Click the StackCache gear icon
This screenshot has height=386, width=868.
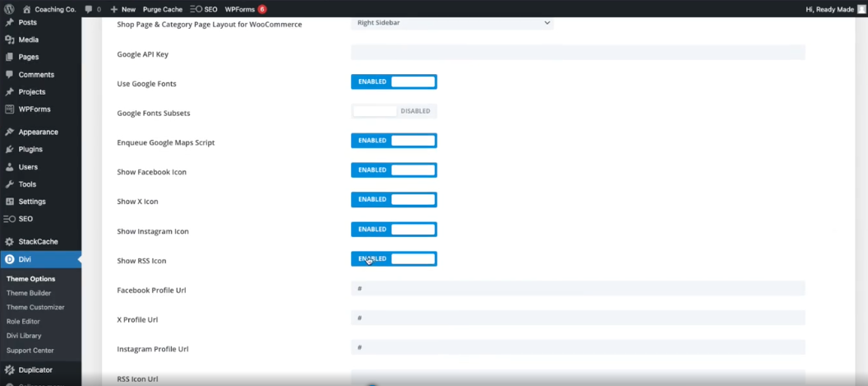(9, 242)
